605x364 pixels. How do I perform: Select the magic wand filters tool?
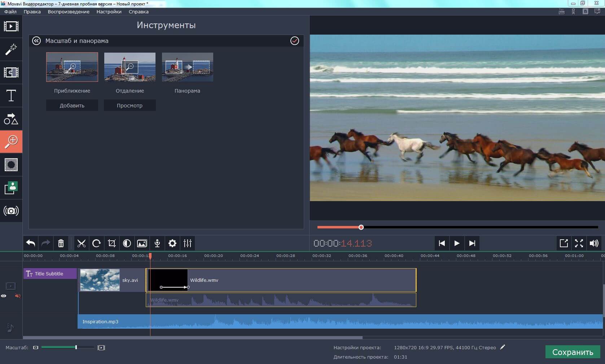[x=11, y=49]
